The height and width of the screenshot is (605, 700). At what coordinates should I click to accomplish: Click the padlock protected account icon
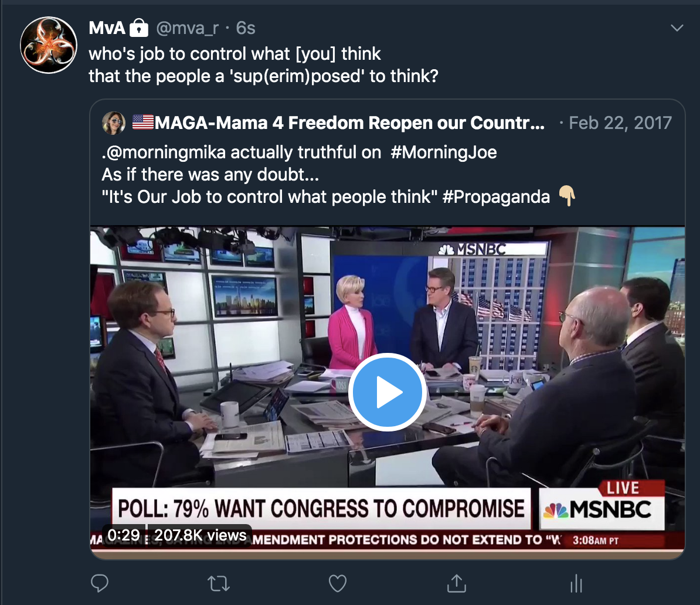pos(139,28)
